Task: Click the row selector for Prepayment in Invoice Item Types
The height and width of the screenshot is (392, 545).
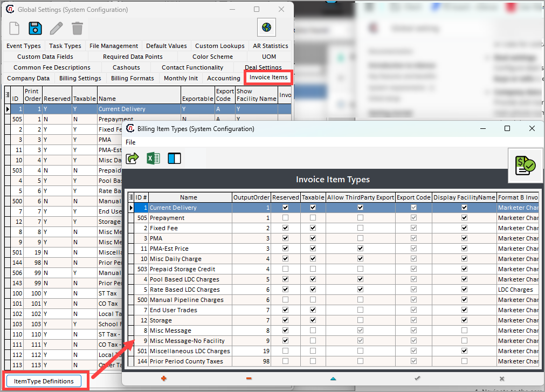Action: coord(132,218)
